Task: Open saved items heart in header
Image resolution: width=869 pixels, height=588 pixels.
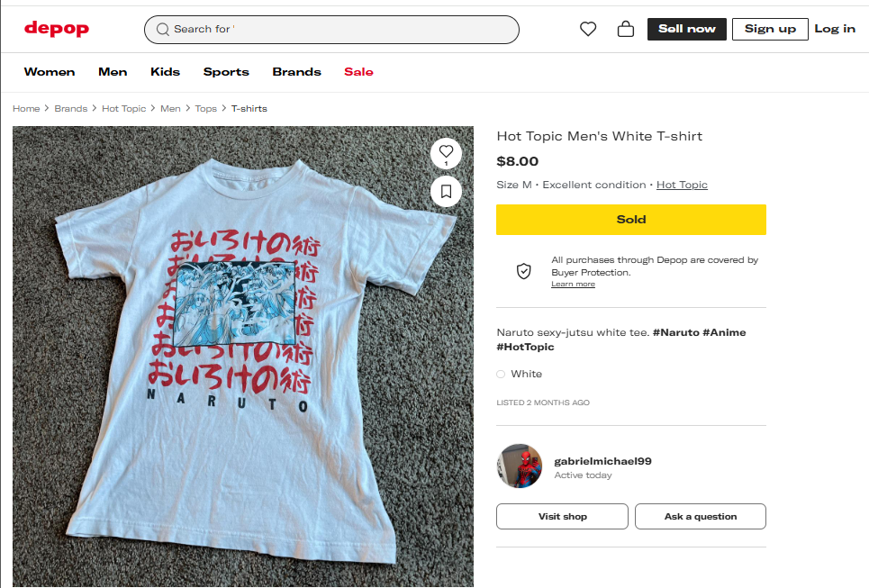Action: click(x=588, y=29)
